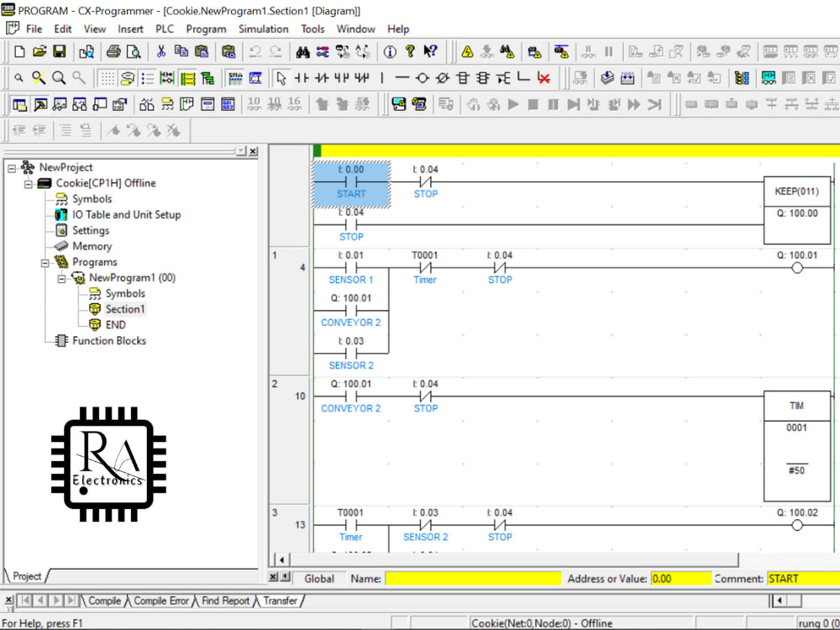Open the New Project icon
The width and height of the screenshot is (840, 630).
pos(18,51)
